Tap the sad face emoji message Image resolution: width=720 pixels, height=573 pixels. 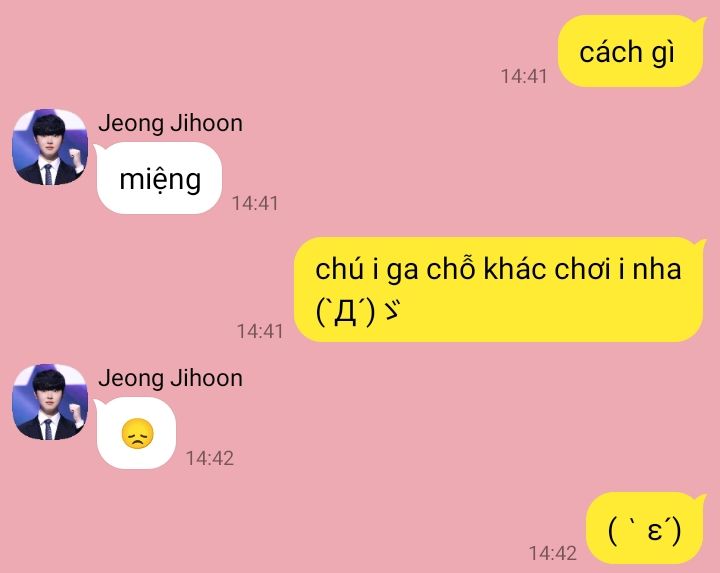pos(137,433)
